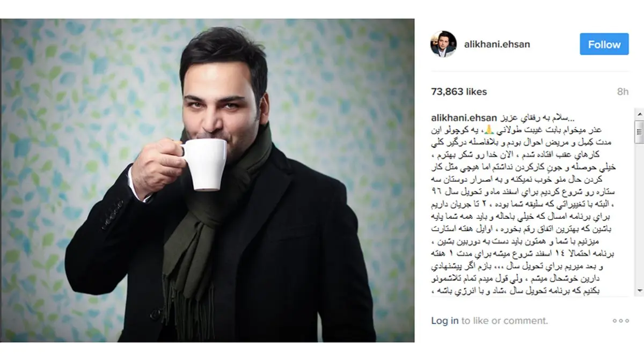Click the white cup in the photo
The image size is (644, 361).
point(203,163)
